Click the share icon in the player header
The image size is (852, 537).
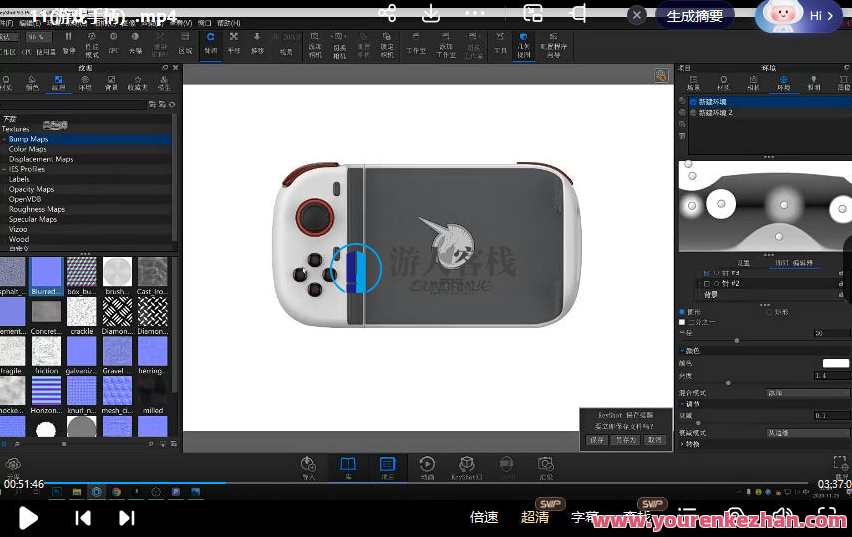coord(387,13)
